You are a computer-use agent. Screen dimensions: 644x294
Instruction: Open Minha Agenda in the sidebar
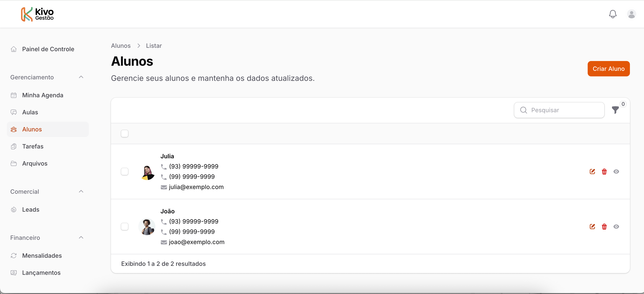[42, 95]
